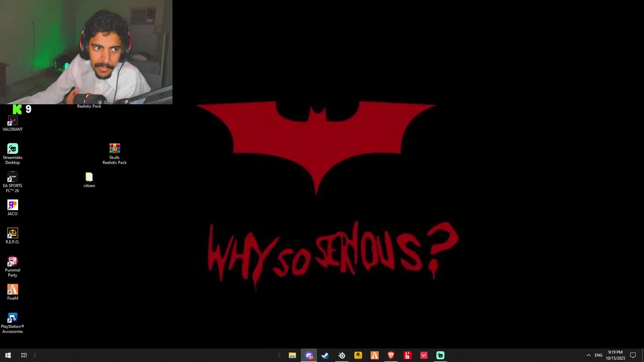Open the red app between Brave and Valorant
Screen dimensions: 644x362
pos(408,355)
